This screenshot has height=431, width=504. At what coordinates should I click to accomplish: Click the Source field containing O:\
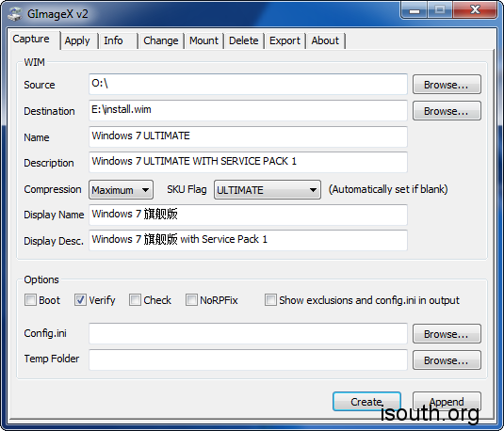click(248, 84)
